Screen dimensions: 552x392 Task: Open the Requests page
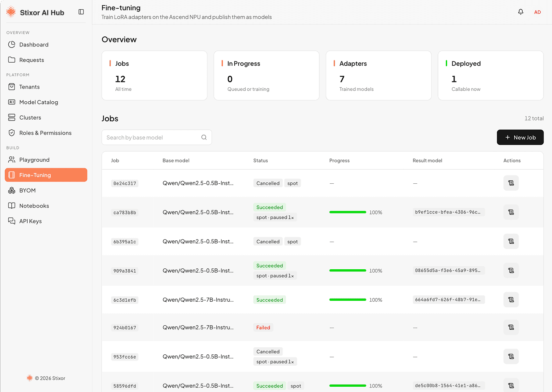[x=46, y=60]
